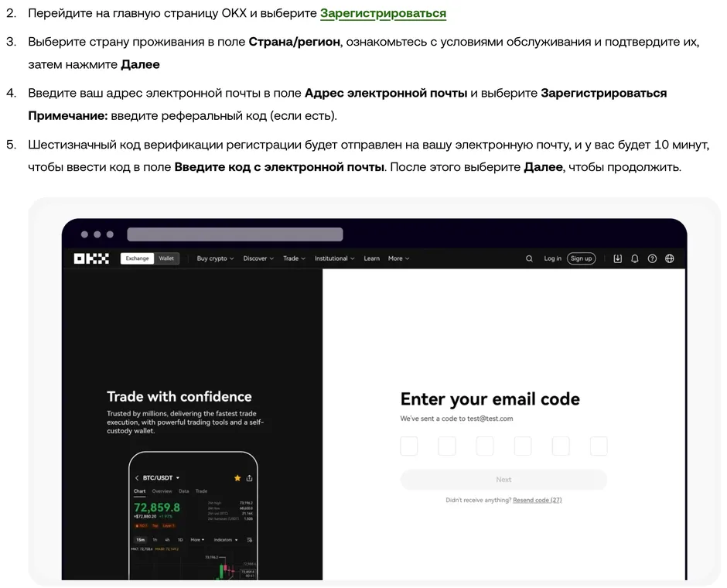Click the search magnifier icon

[x=529, y=258]
